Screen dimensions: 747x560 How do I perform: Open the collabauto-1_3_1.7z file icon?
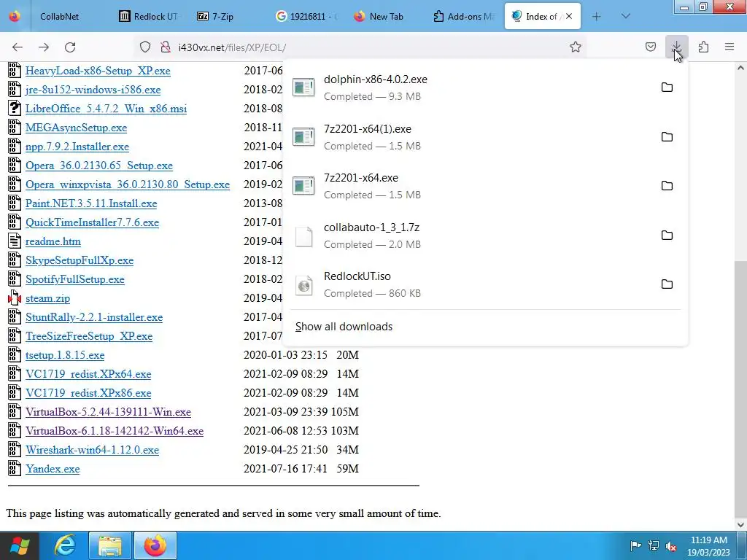pos(303,236)
